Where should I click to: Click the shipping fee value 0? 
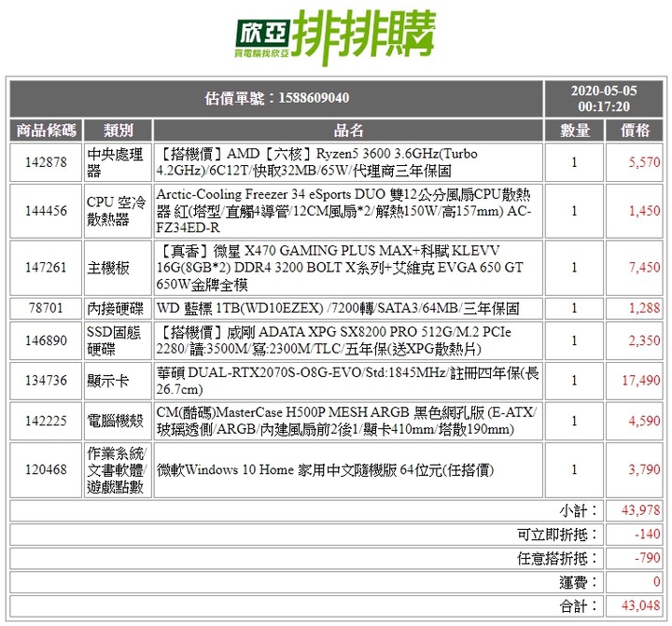point(656,582)
